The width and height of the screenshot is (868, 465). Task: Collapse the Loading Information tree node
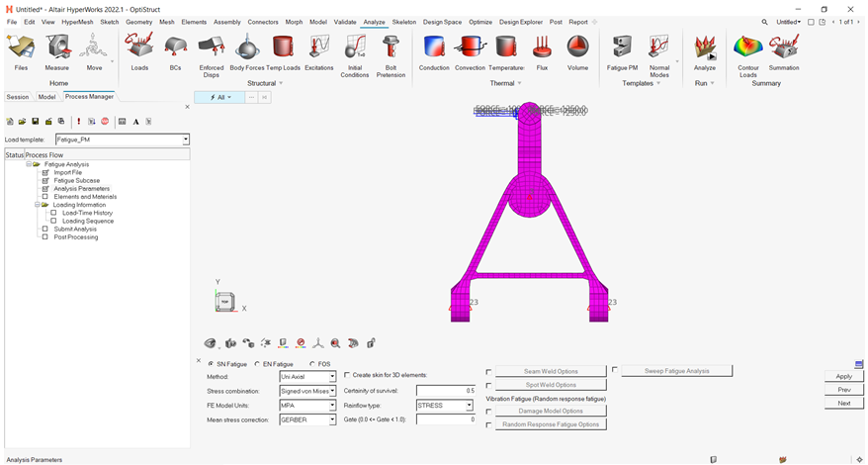point(37,205)
